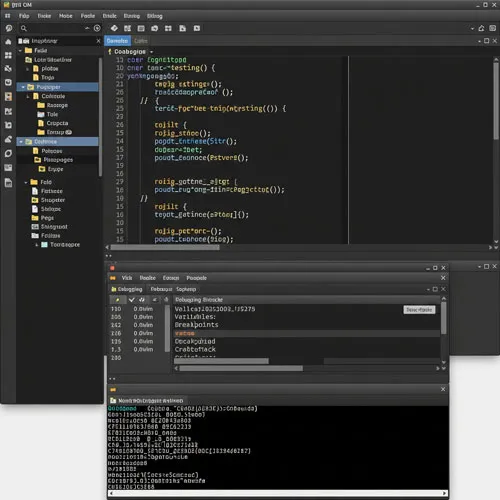Open the panel layout icon at toolbar far right
This screenshot has width=500, height=500.
click(x=493, y=28)
